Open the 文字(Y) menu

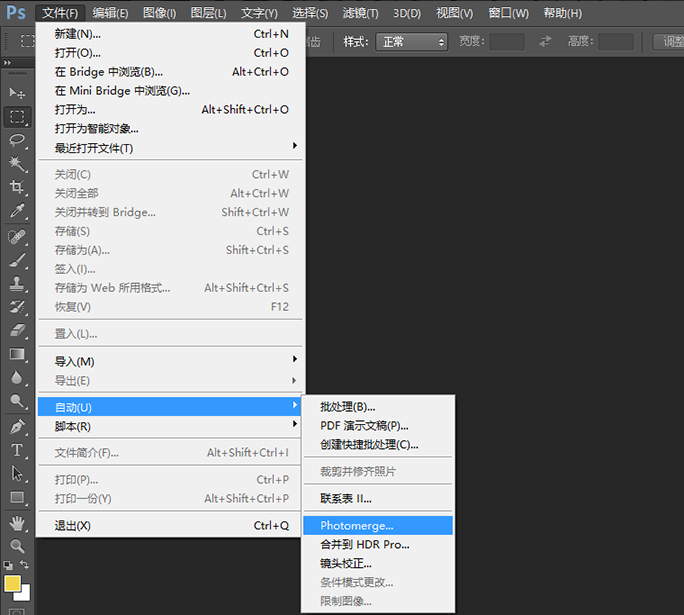click(260, 13)
